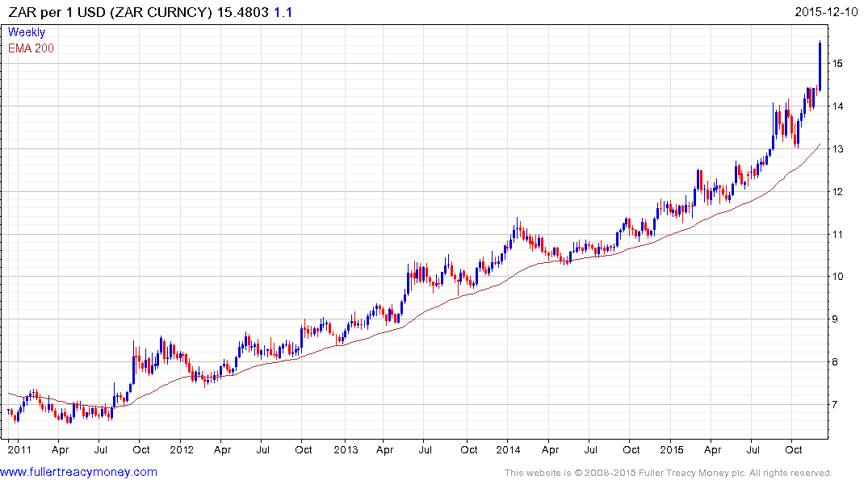This screenshot has height=484, width=868.
Task: Click the 2011 time axis label
Action: (x=19, y=449)
